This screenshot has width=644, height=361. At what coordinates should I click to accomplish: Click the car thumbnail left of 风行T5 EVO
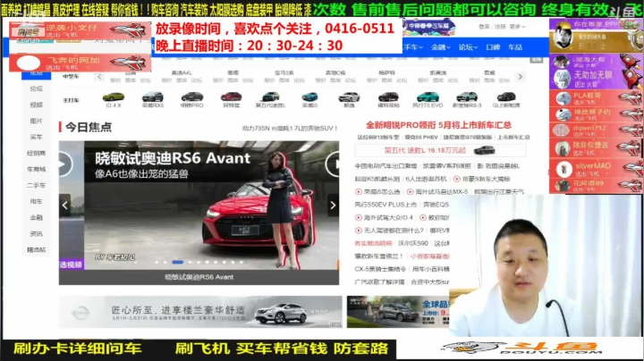point(388,97)
